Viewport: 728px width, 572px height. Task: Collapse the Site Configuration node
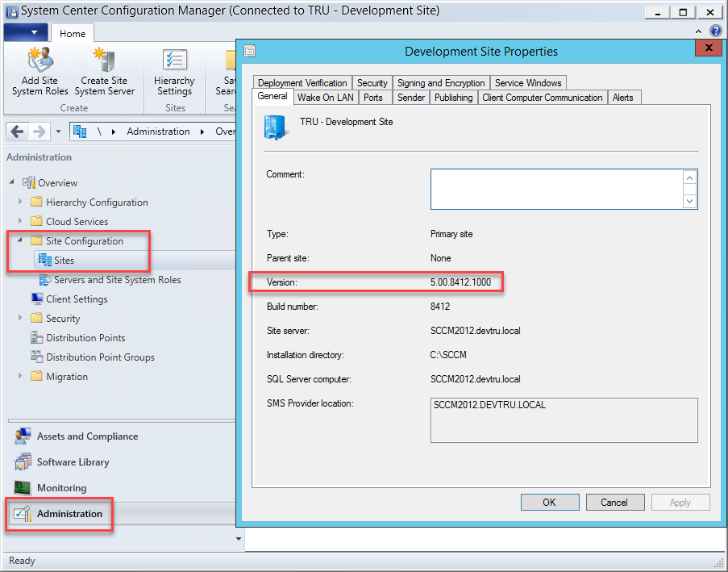click(20, 240)
